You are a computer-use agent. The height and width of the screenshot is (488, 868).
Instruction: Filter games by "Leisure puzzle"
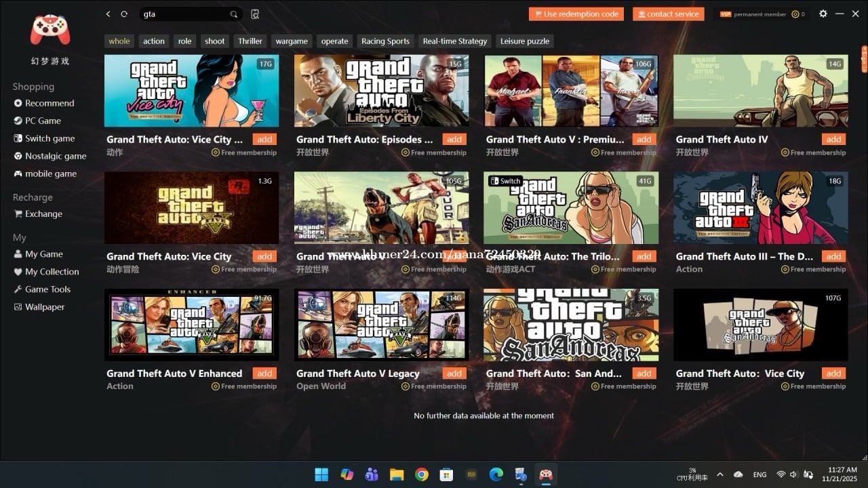[x=525, y=41]
